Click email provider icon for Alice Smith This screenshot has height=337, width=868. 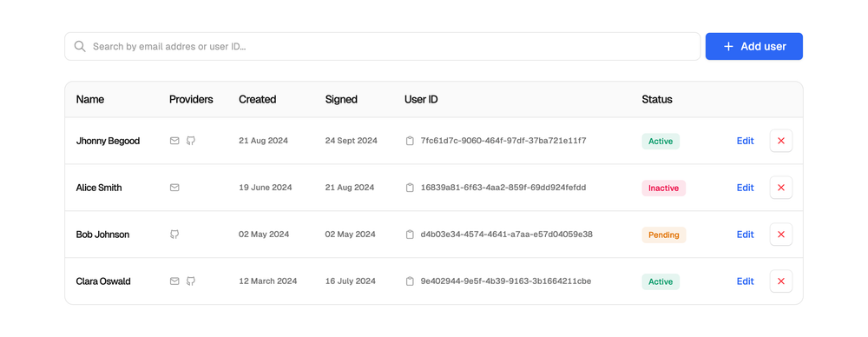[x=174, y=188]
